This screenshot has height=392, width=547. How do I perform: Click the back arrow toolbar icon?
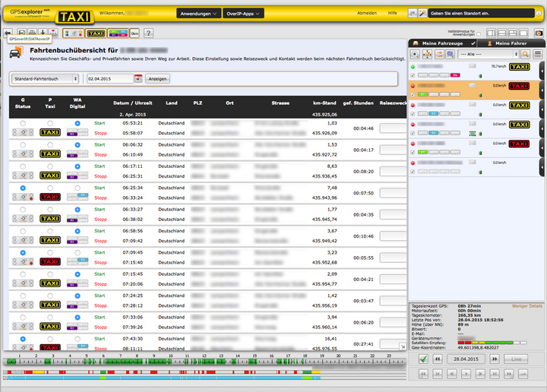coord(8,33)
